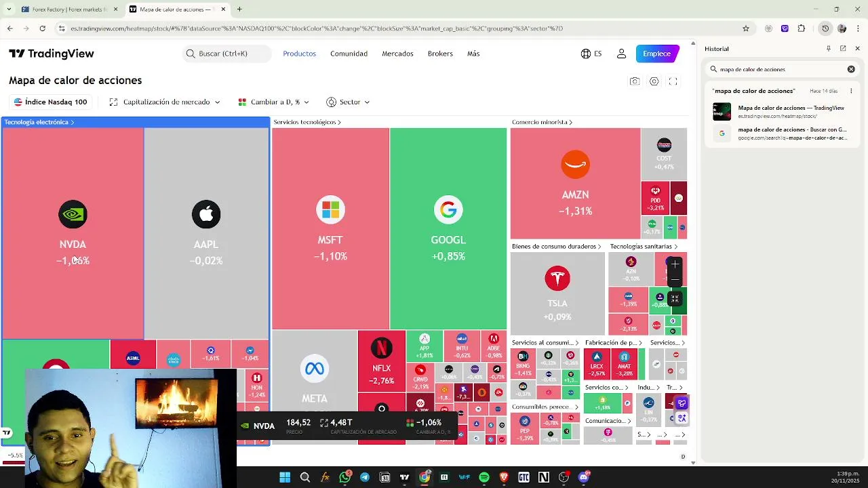Viewport: 868px width, 488px height.
Task: Clear the history search field
Action: pos(851,69)
